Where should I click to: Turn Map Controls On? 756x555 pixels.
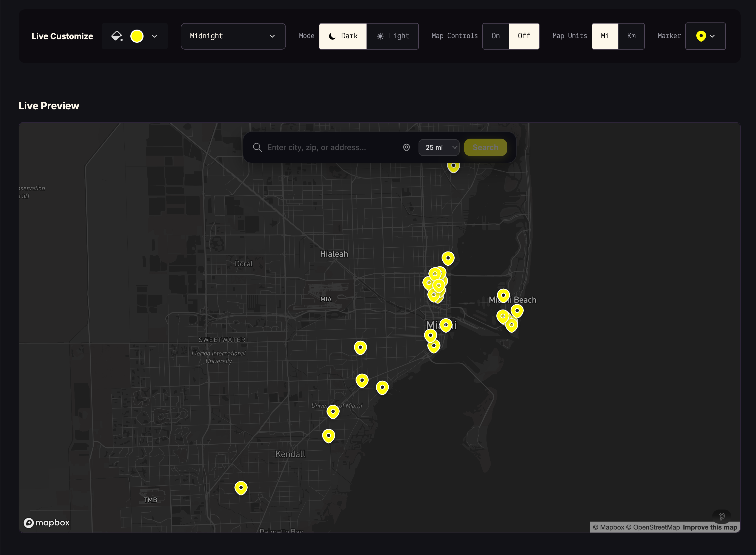[x=496, y=36]
